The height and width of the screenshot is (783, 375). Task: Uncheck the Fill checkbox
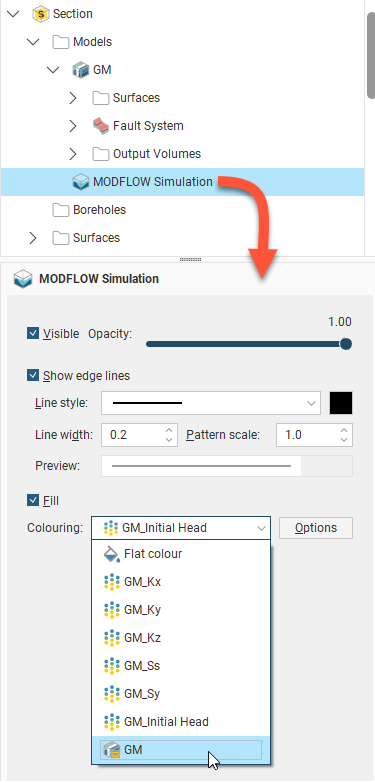33,500
